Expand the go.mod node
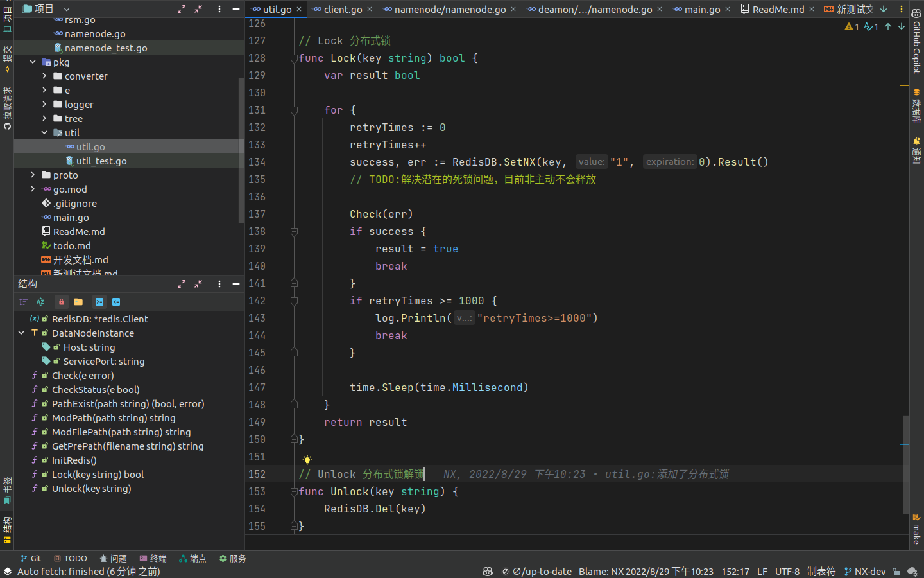 click(33, 189)
